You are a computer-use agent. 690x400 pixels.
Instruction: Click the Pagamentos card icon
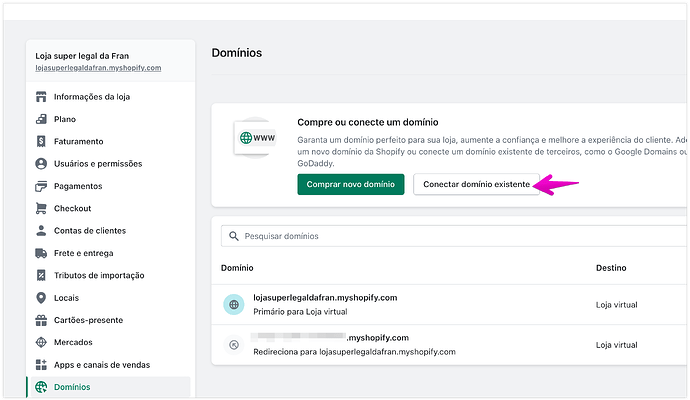[x=41, y=186]
